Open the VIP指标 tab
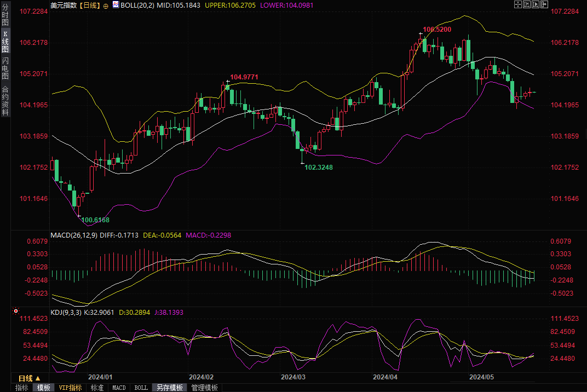This screenshot has height=392, width=587. pyautogui.click(x=71, y=388)
